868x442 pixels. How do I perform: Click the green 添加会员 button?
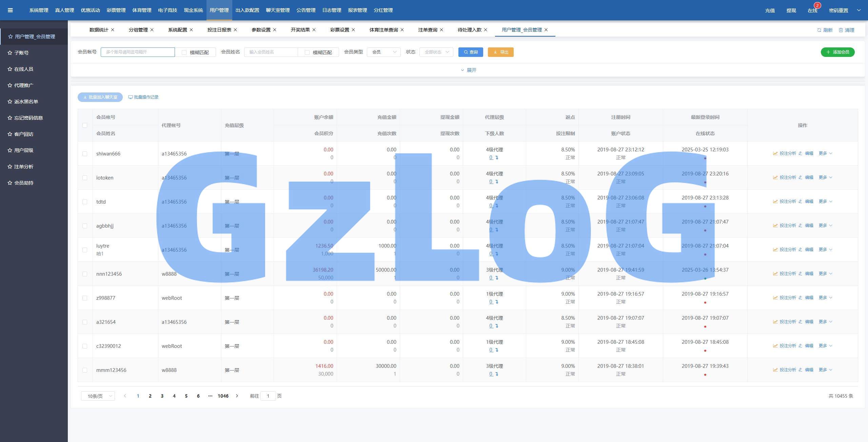click(x=837, y=52)
